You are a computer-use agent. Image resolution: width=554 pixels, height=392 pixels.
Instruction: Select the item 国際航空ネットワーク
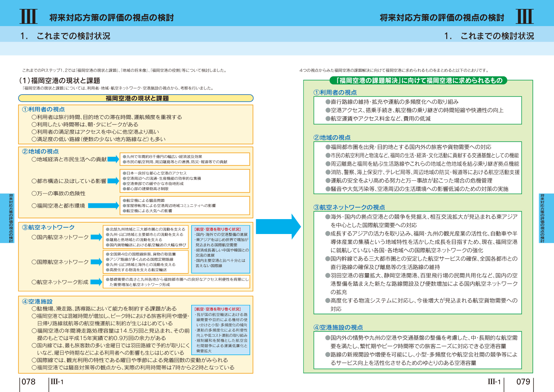(x=60, y=262)
